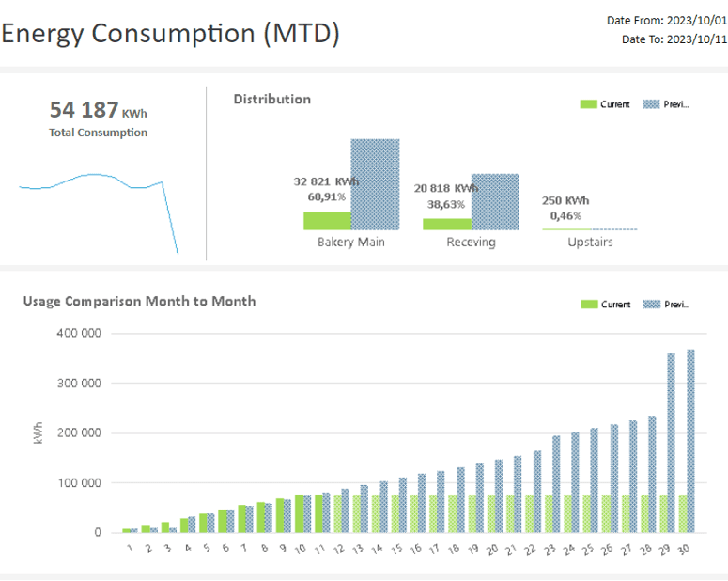Click the Usage Comparison Month to Month title
The height and width of the screenshot is (581, 728).
click(x=139, y=301)
